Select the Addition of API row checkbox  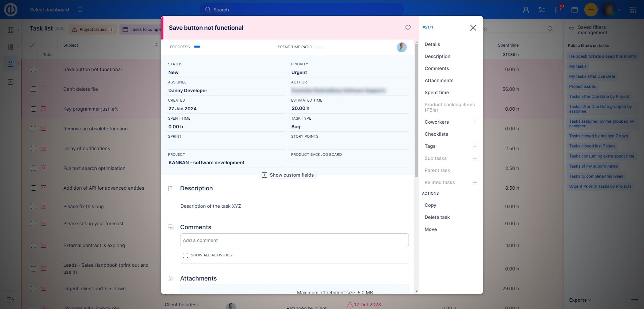coord(34,188)
